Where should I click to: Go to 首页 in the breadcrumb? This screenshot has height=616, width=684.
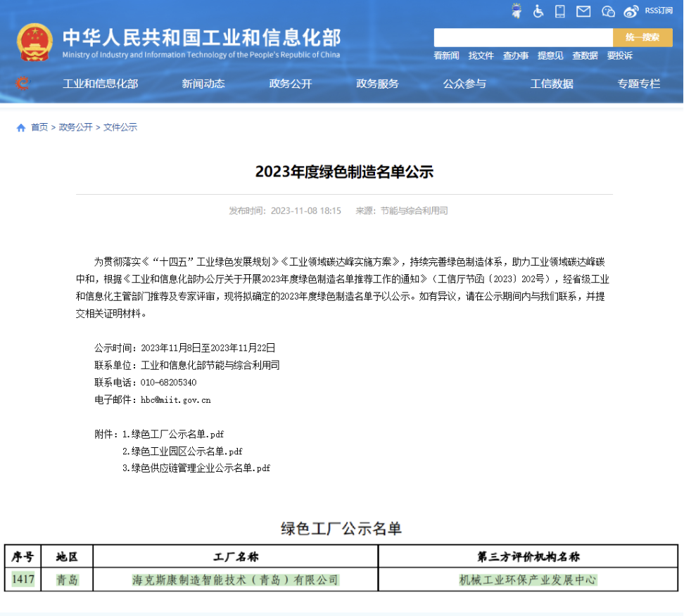(x=39, y=127)
